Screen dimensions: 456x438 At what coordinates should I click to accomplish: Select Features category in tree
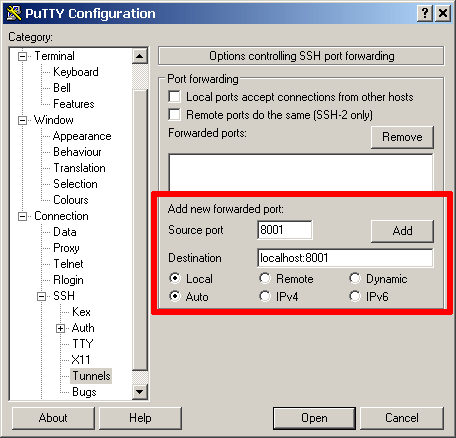74,104
